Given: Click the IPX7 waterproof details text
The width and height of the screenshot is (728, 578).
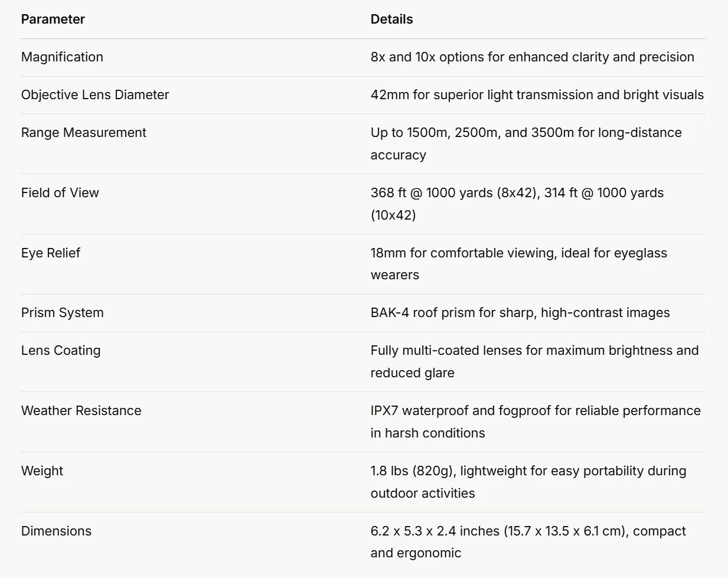Looking at the screenshot, I should pyautogui.click(x=535, y=411).
